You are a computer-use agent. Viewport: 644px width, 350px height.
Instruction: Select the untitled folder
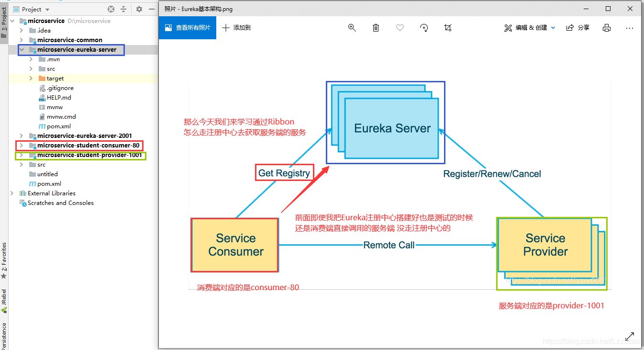pyautogui.click(x=47, y=174)
